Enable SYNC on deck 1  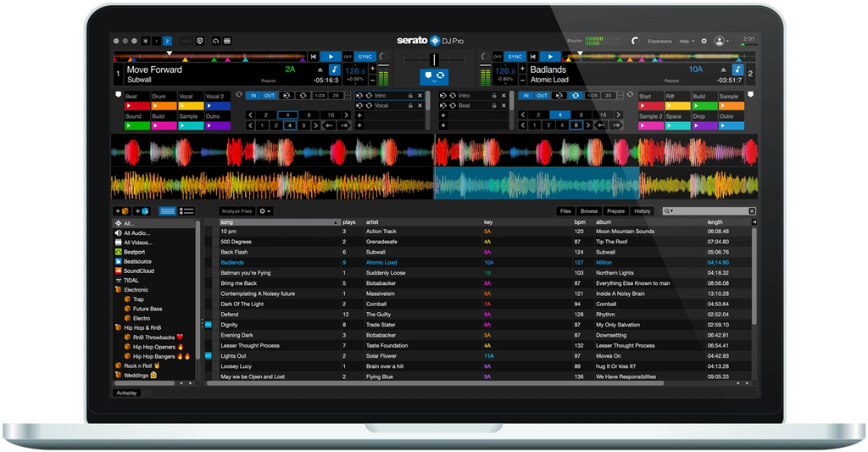(x=364, y=57)
